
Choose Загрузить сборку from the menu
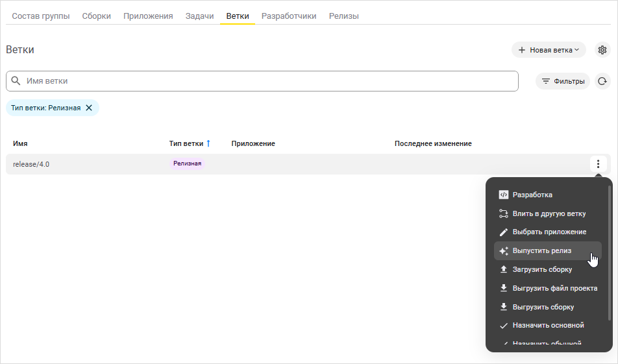(x=548, y=269)
